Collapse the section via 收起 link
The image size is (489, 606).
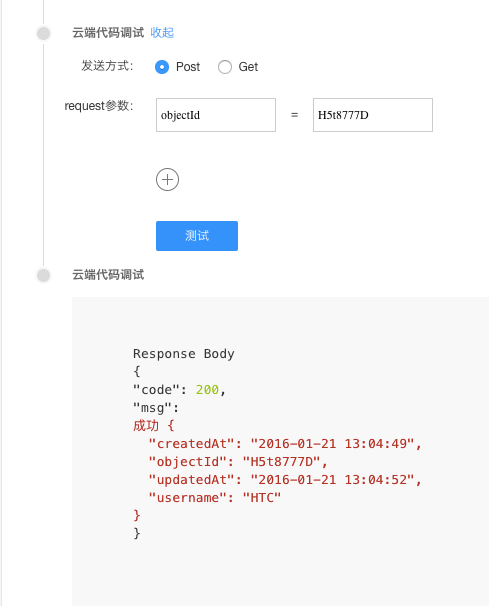pos(162,33)
